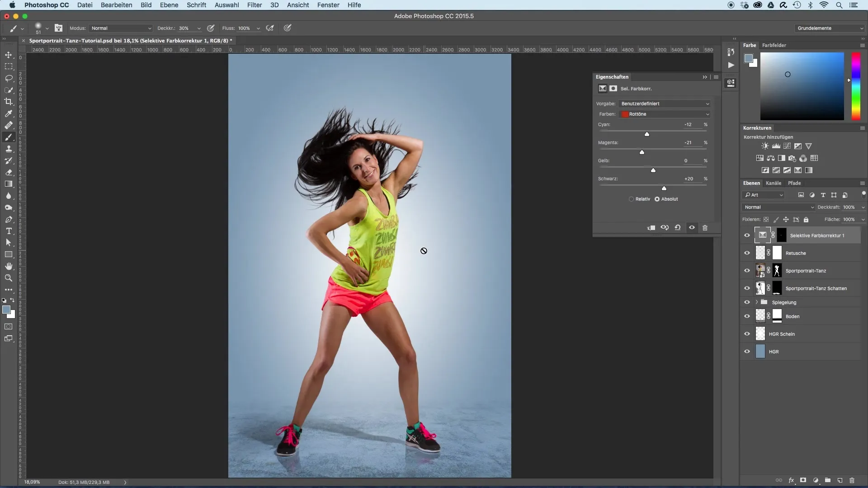Screen dimensions: 868x488
Task: Open the Farben Rottöne dropdown
Action: pos(665,114)
